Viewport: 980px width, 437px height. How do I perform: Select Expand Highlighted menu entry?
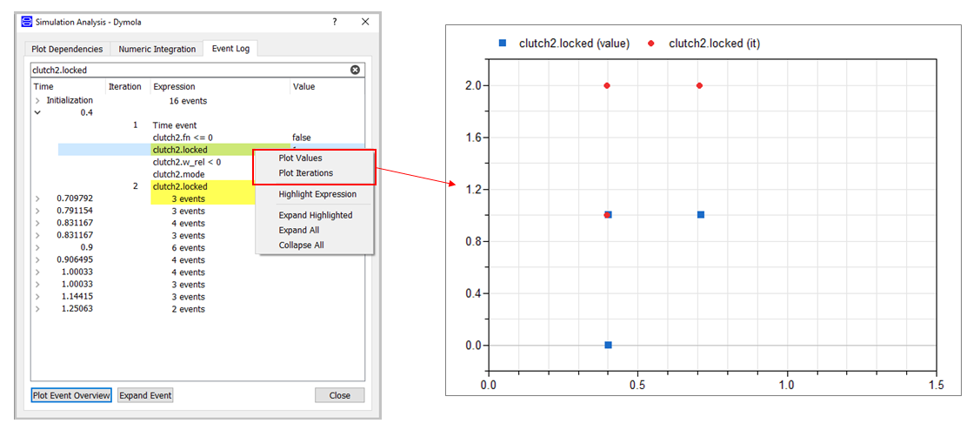pos(315,215)
